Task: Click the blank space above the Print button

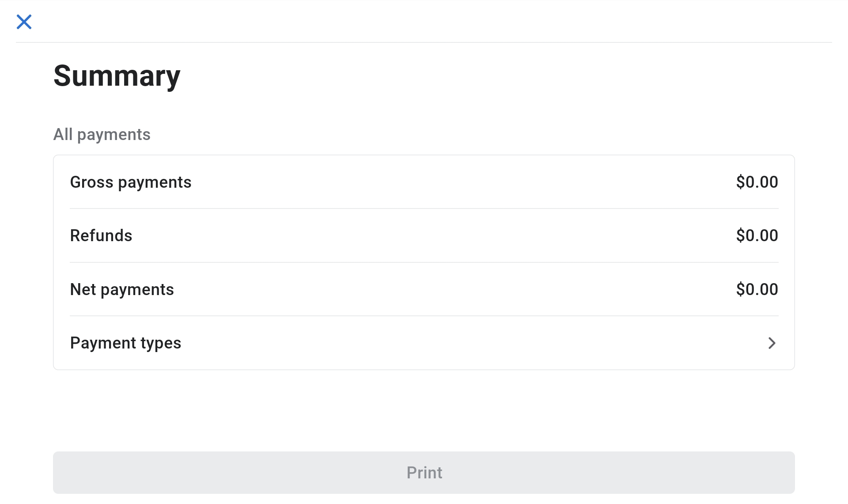Action: pyautogui.click(x=424, y=411)
